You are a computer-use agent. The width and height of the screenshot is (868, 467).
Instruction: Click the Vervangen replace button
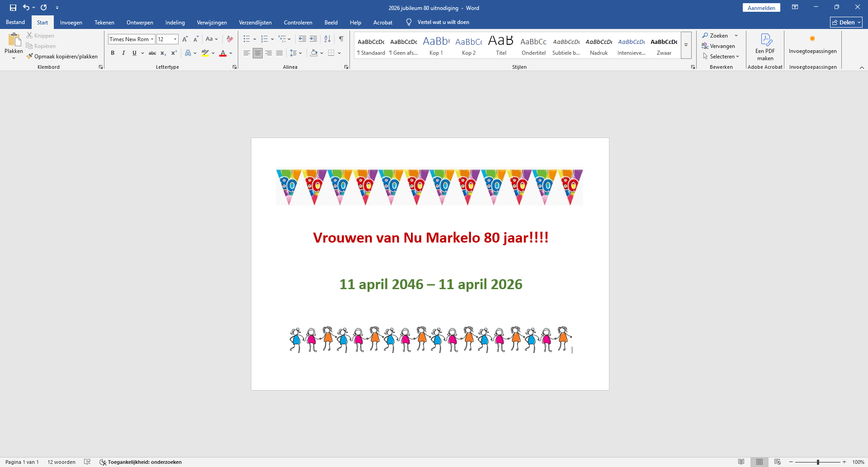718,46
